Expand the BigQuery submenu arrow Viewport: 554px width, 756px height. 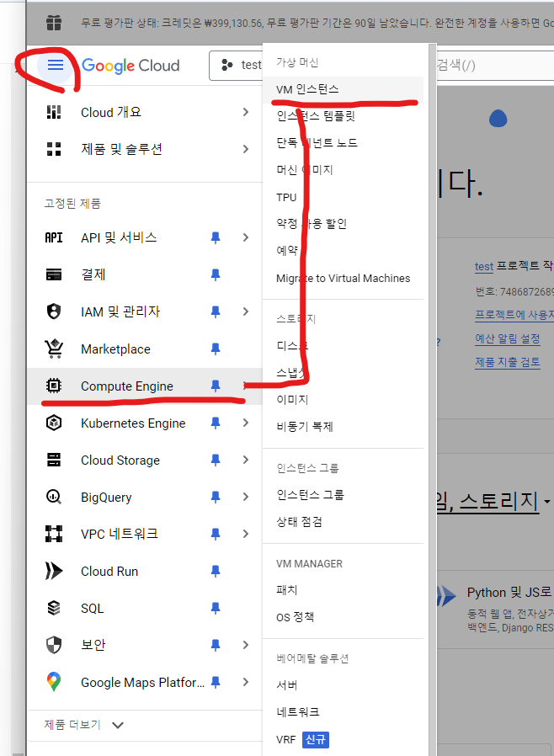tap(246, 497)
